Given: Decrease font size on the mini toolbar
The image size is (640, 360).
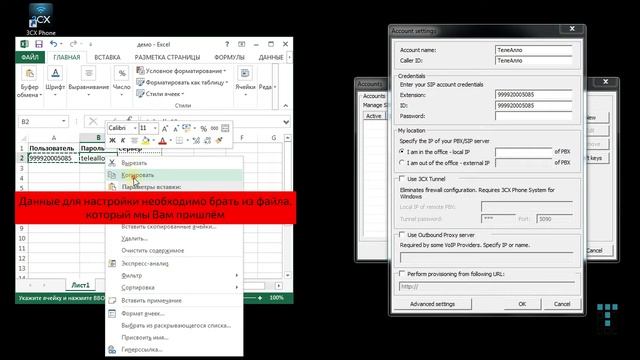Looking at the screenshot, I should (x=176, y=129).
